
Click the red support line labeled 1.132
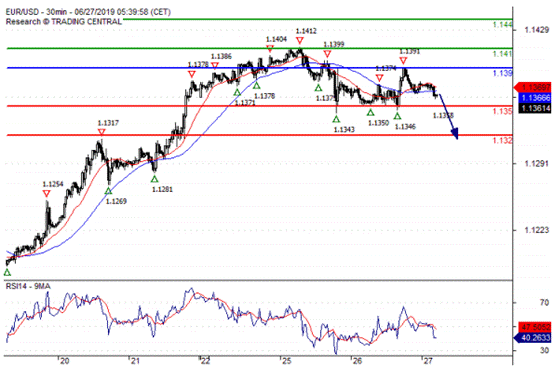(x=260, y=135)
